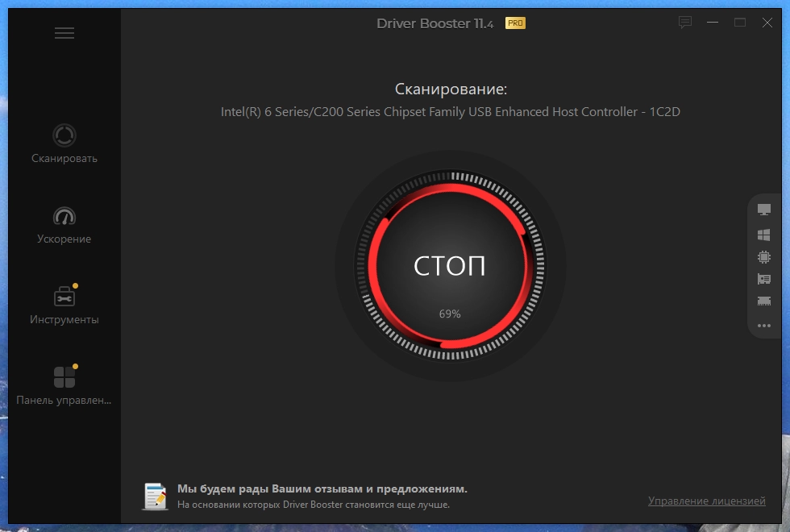
Task: Open the Панель управления section
Action: [x=64, y=385]
